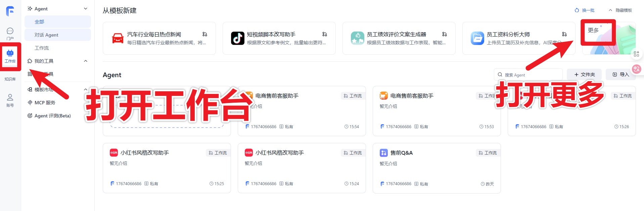Click the 导入 import button
Viewport: 644px width, 211px height.
[x=620, y=74]
